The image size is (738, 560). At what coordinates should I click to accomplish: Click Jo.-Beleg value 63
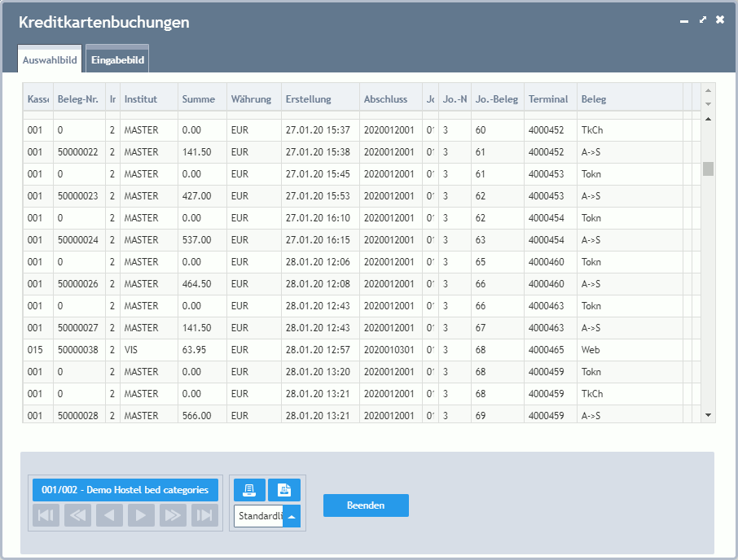point(480,240)
